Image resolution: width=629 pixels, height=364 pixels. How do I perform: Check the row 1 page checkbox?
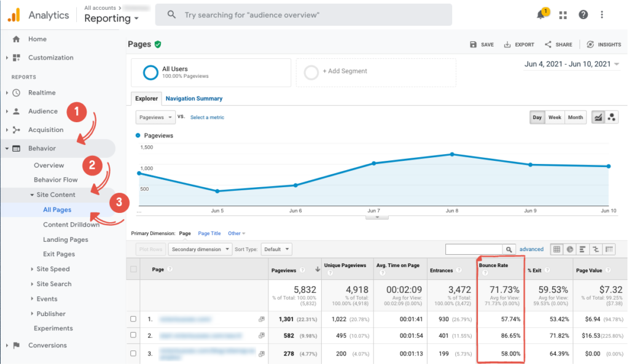133,319
